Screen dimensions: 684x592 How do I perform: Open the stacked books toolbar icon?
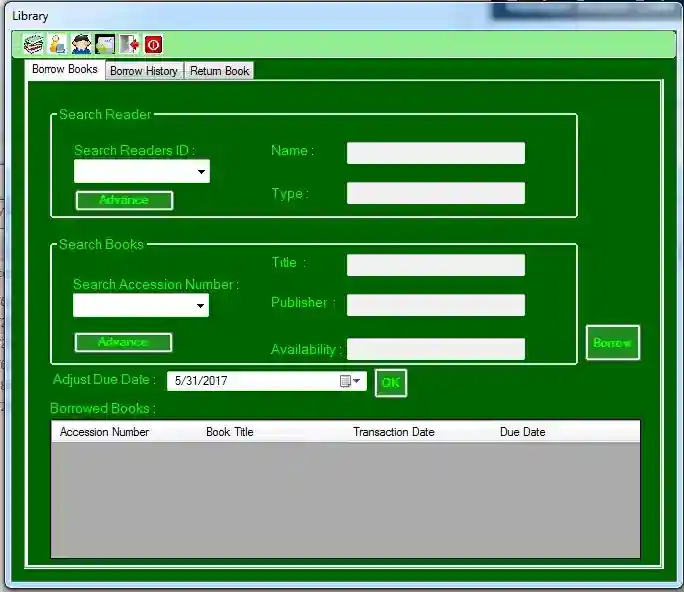point(34,44)
